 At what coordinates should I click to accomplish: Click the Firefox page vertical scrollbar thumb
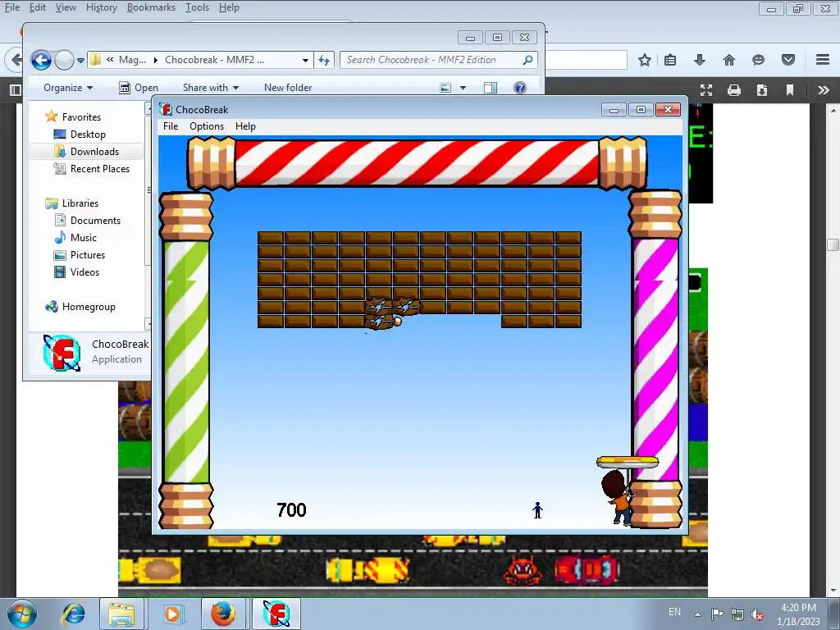point(833,244)
